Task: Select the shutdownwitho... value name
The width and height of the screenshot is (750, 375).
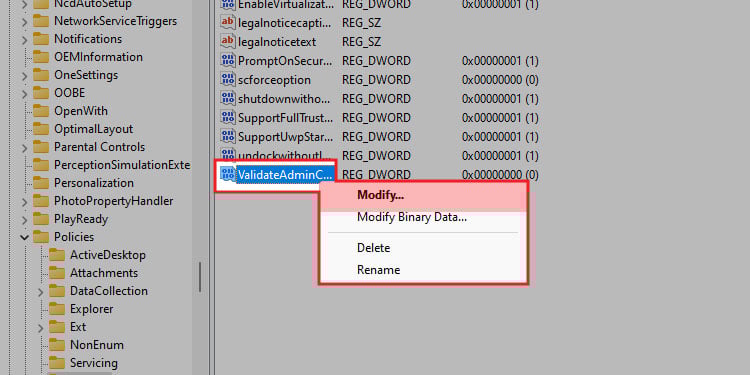Action: tap(284, 99)
